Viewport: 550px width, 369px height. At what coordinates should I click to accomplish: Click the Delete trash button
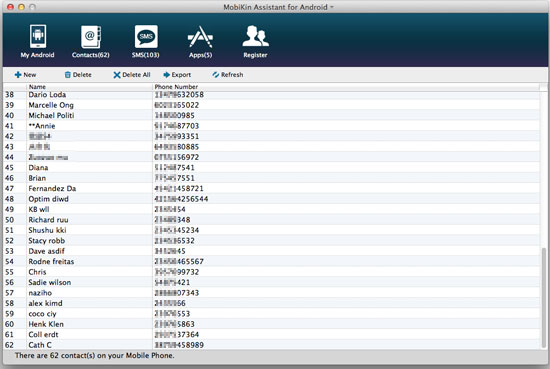[78, 75]
